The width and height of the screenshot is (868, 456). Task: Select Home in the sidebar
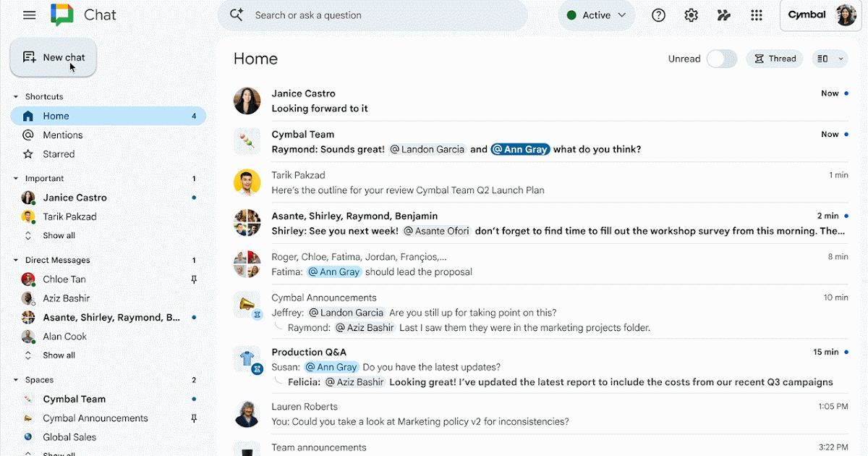coord(56,116)
